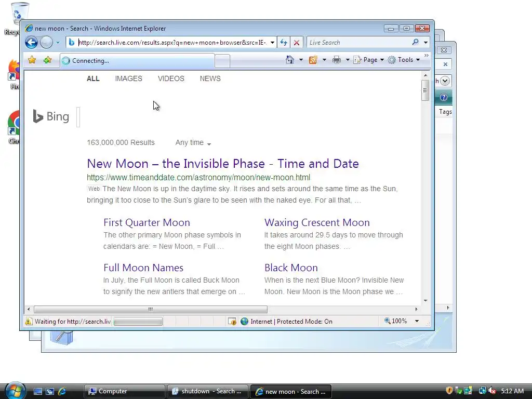Switch to the IMAGES results tab
The image size is (532, 399).
[x=129, y=79]
